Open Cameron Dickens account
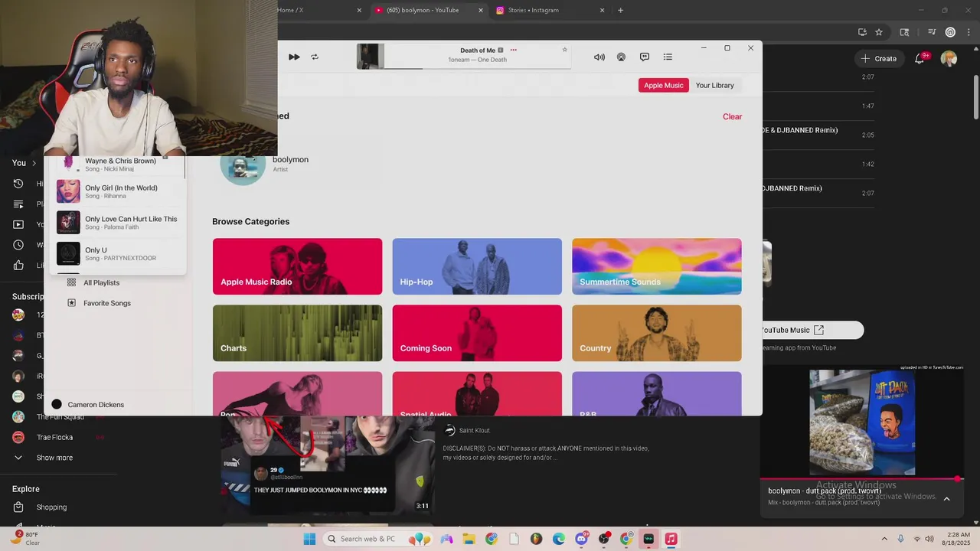The height and width of the screenshot is (551, 980). pos(88,404)
